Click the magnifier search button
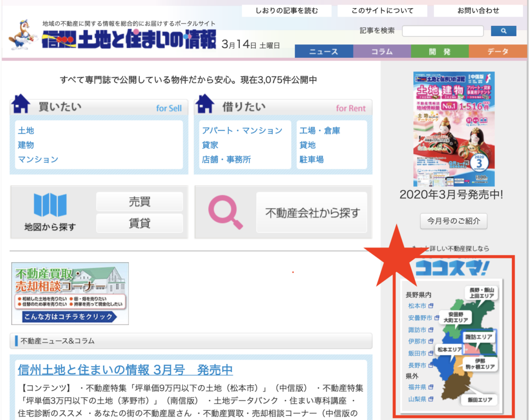This screenshot has height=420, width=529. tap(504, 31)
